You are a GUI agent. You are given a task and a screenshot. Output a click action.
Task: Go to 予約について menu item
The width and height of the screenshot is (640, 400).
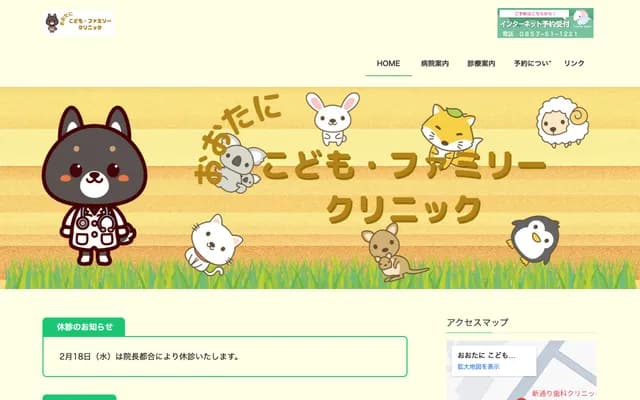coord(532,63)
